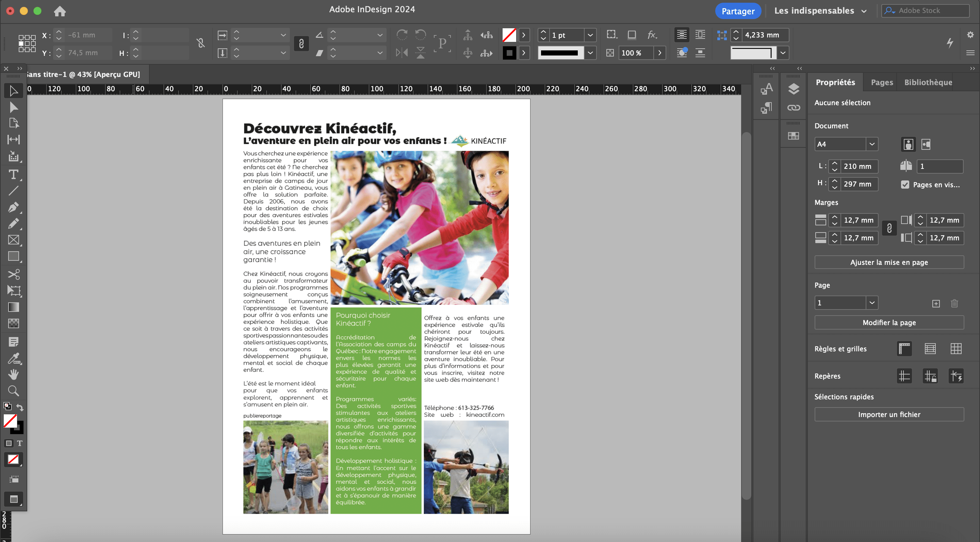
Task: Select the Sans titre-1 document tab
Action: 83,74
